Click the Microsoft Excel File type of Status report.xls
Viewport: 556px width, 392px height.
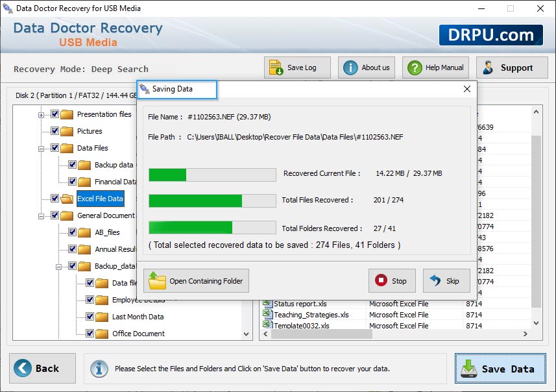pos(398,304)
